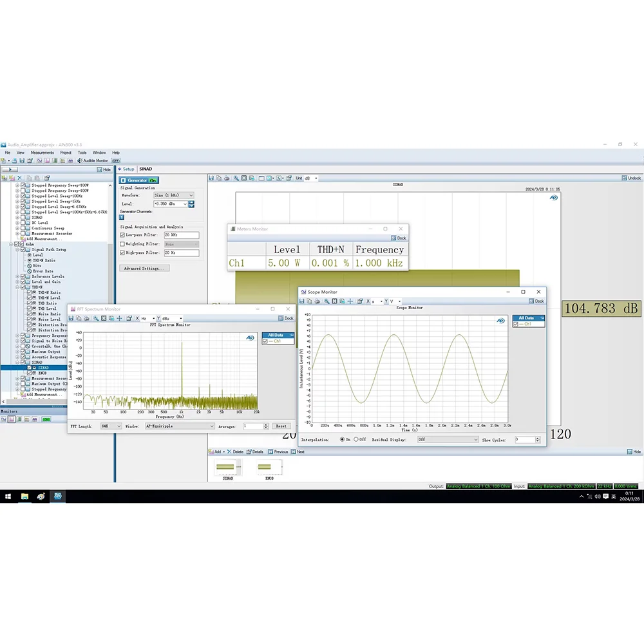The image size is (644, 644).
Task: Open the File menu
Action: click(x=7, y=153)
